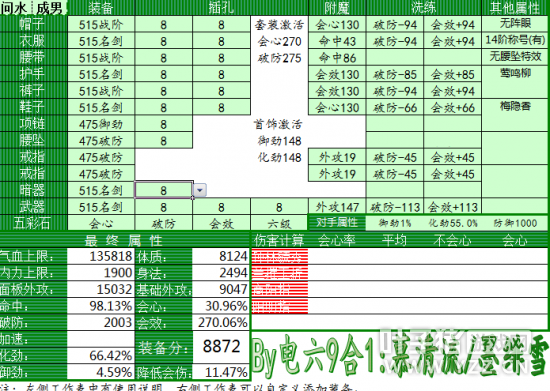
Task: Select the 防御1000 opponent cell
Action: (515, 223)
